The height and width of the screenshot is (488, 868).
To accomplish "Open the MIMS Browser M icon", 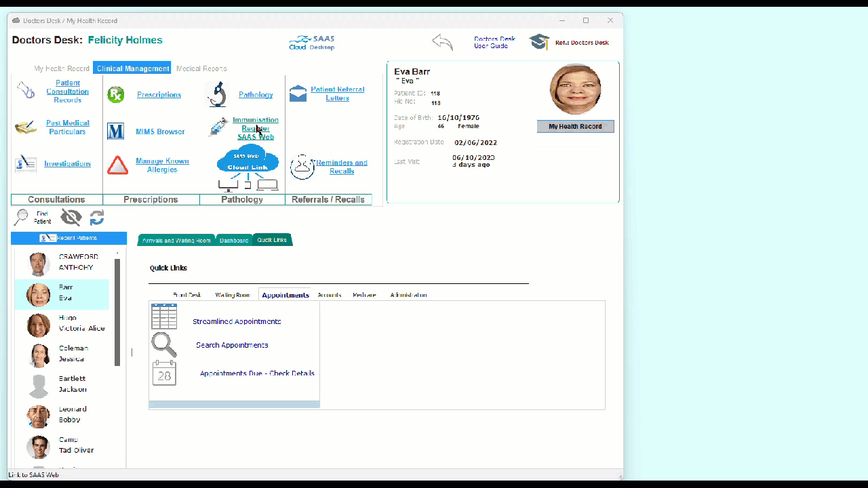I will click(116, 131).
